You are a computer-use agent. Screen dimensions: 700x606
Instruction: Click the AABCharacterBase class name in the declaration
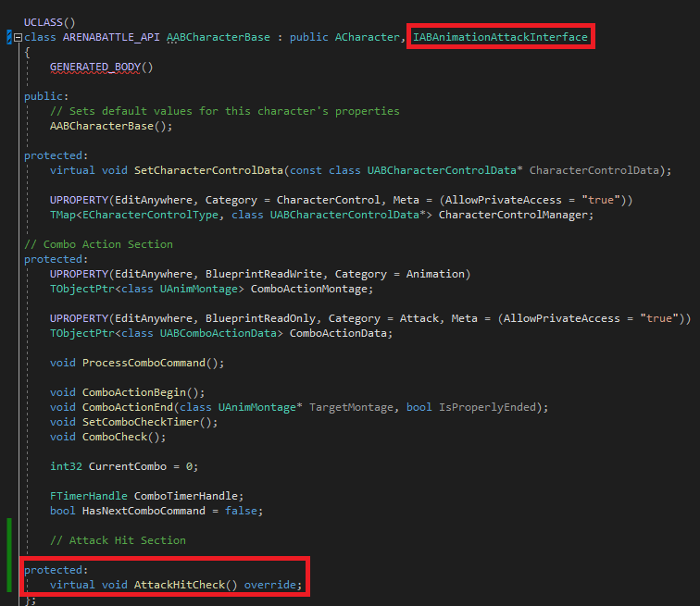(219, 37)
